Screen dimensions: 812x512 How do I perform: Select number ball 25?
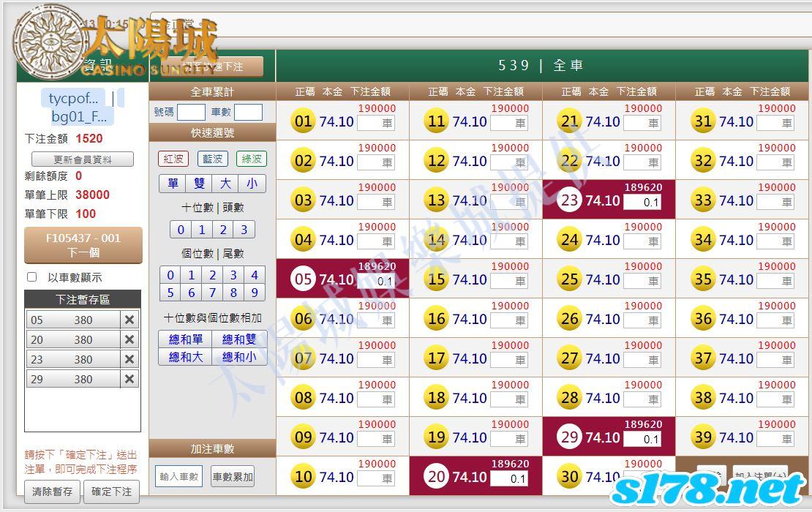pos(569,279)
